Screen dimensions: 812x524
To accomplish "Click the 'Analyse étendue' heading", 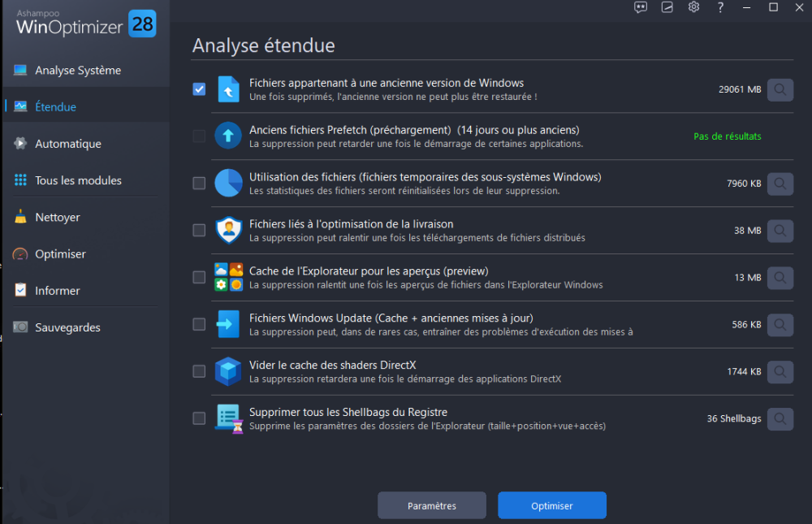I will pyautogui.click(x=264, y=45).
